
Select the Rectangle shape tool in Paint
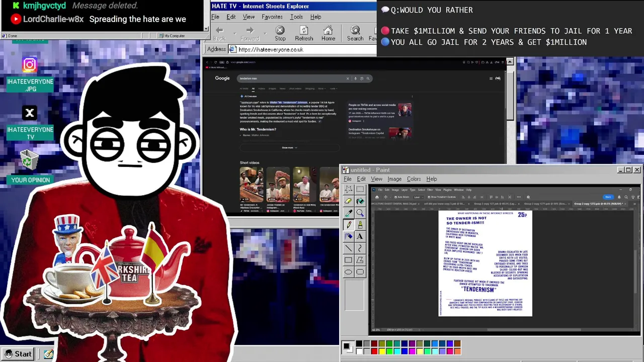[x=348, y=260]
